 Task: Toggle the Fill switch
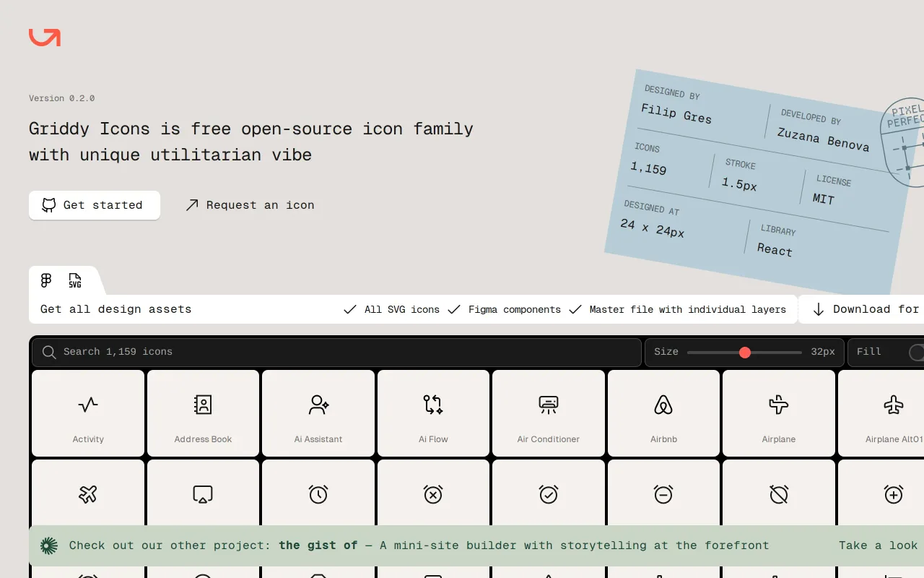[917, 352]
